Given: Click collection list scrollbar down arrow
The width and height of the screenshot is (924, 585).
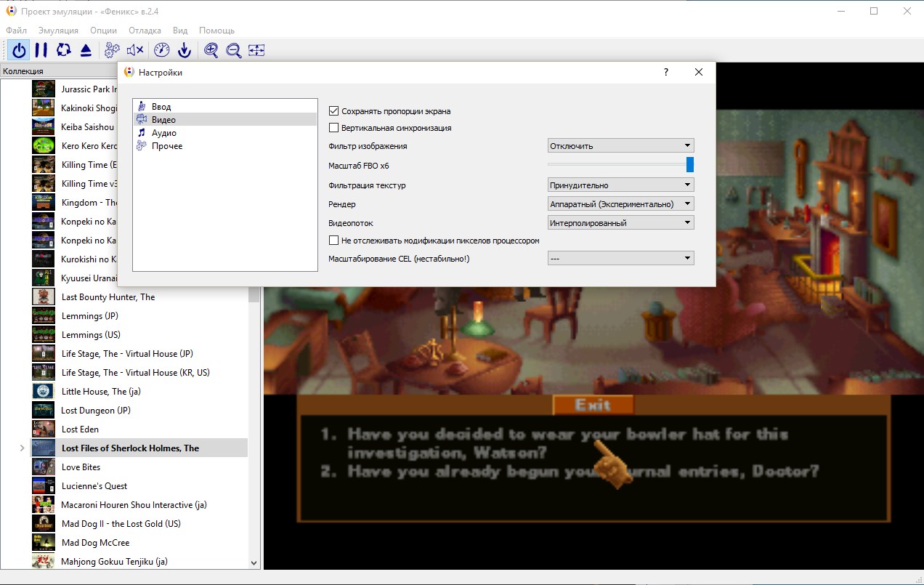Looking at the screenshot, I should 254,562.
